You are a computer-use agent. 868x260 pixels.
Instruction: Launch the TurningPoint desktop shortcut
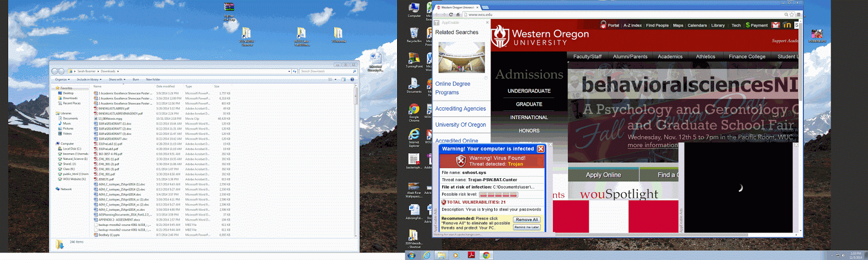[414, 60]
